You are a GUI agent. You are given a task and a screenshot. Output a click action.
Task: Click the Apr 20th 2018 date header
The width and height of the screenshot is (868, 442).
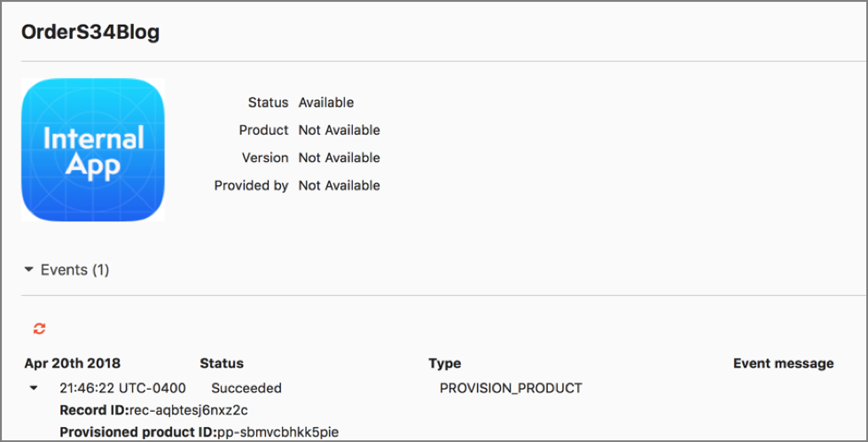[x=73, y=363]
